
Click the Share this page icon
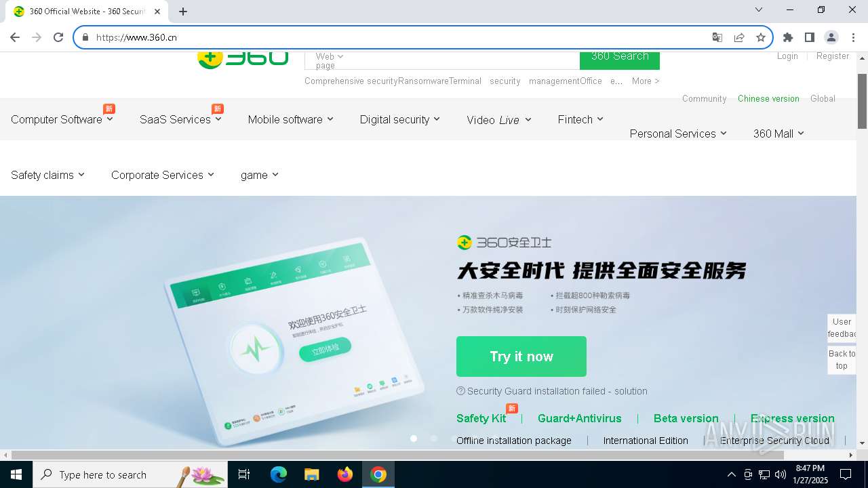coord(739,37)
